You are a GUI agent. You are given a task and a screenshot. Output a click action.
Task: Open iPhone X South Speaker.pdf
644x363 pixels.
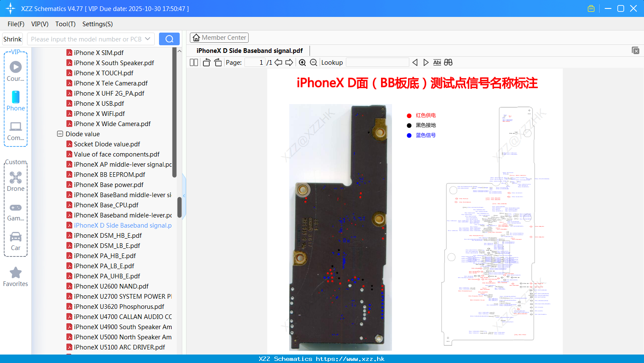(114, 63)
